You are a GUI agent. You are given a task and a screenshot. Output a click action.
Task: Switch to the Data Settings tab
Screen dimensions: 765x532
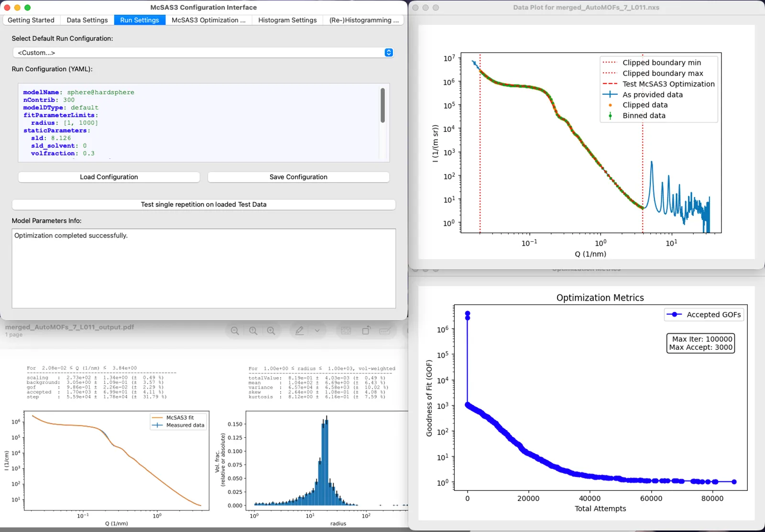click(87, 20)
